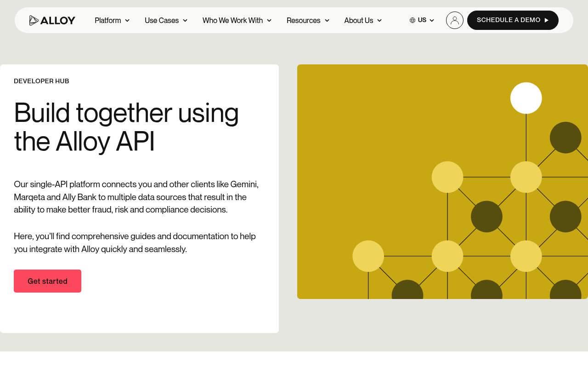Viewport: 588px width, 368px height.
Task: Click the yellow network graph illustration
Action: coord(442,182)
